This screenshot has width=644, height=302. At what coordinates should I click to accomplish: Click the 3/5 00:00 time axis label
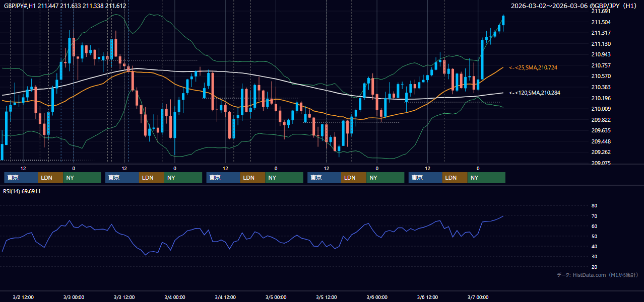click(x=276, y=297)
